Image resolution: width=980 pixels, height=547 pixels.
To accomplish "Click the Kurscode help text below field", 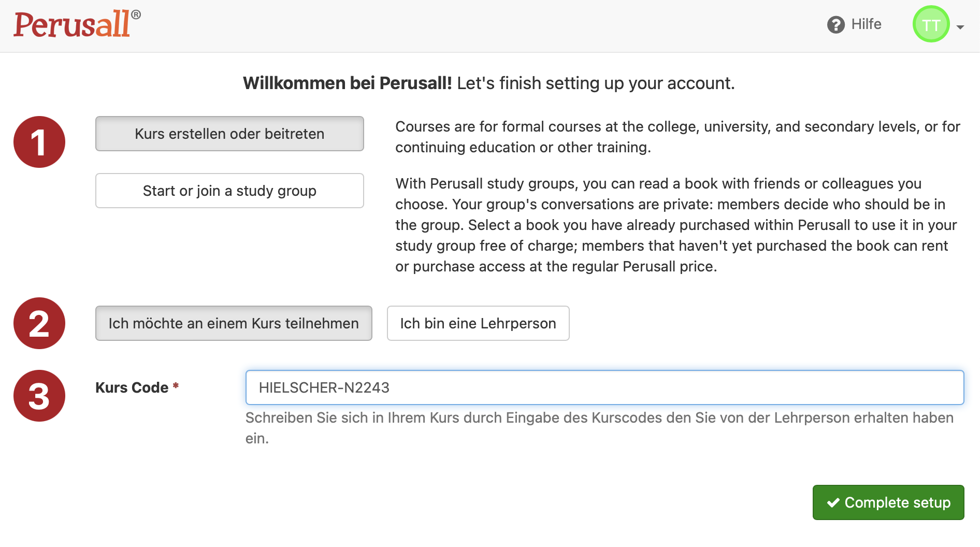I will pyautogui.click(x=599, y=428).
